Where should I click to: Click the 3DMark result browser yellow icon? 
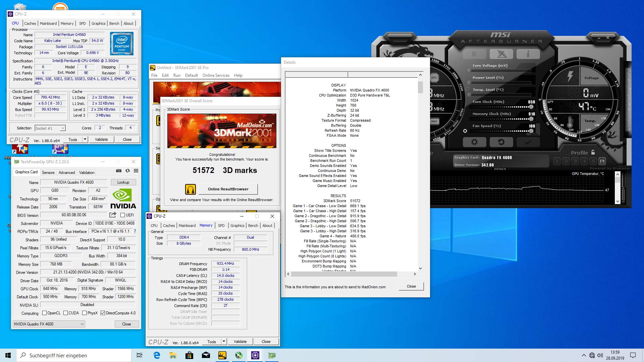coord(190,189)
